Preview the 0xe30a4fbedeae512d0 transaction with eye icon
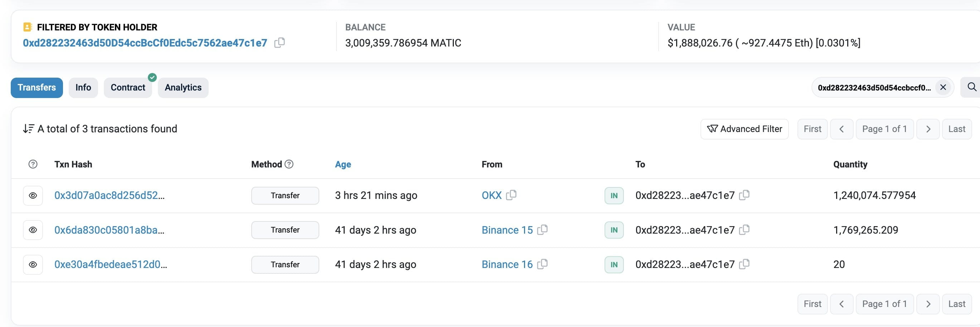The height and width of the screenshot is (327, 980). [x=33, y=264]
